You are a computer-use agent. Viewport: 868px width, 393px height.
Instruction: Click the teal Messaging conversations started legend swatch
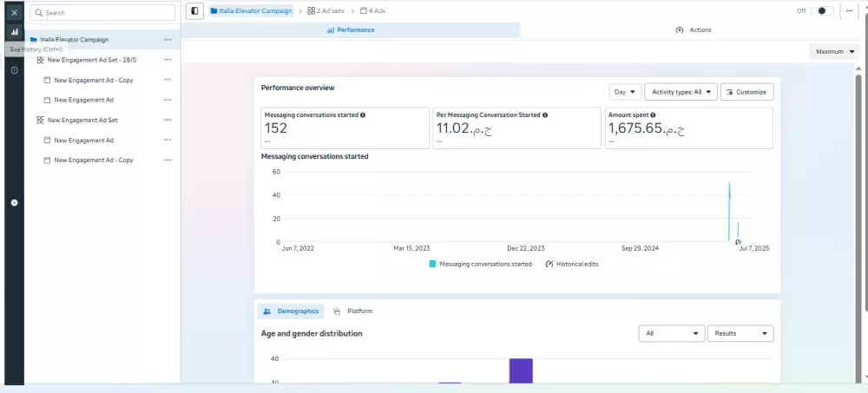[x=432, y=264]
